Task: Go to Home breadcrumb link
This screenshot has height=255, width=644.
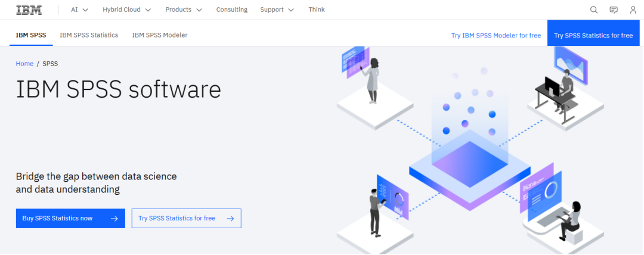Action: 24,64
